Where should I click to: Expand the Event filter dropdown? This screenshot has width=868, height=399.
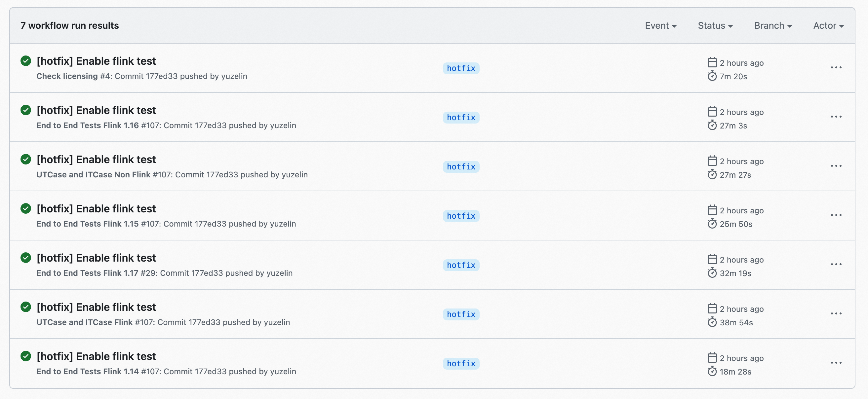tap(660, 25)
